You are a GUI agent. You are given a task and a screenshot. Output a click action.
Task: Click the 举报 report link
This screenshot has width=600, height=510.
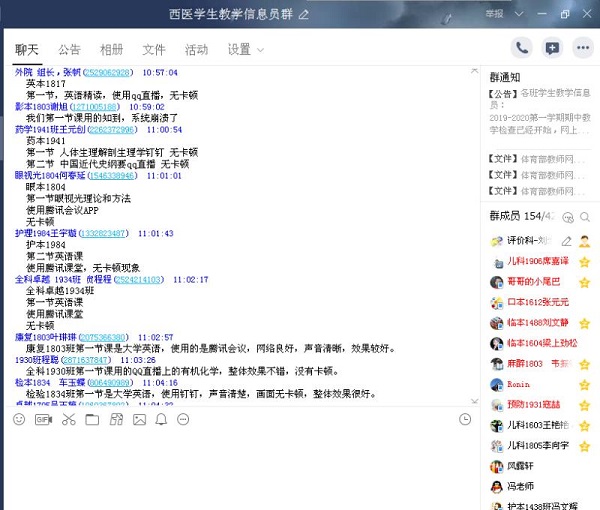click(494, 14)
